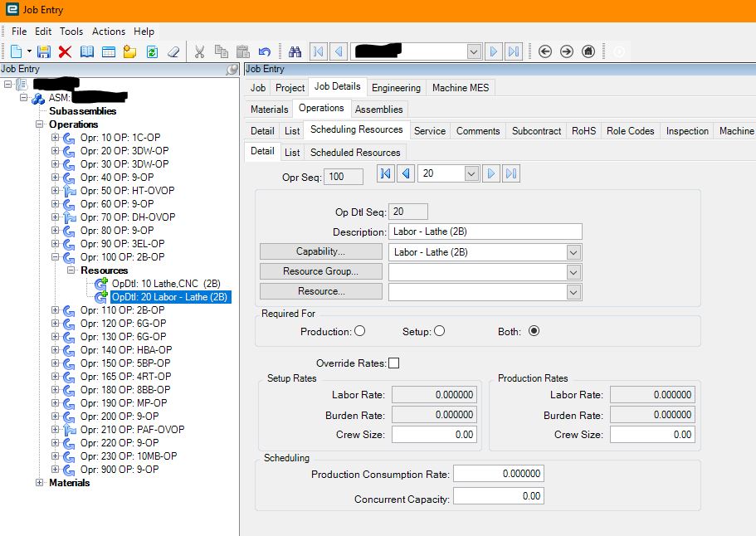The image size is (756, 536).
Task: Collapse tree node Opr: 100 OP: 2B-OP
Action: 55,257
